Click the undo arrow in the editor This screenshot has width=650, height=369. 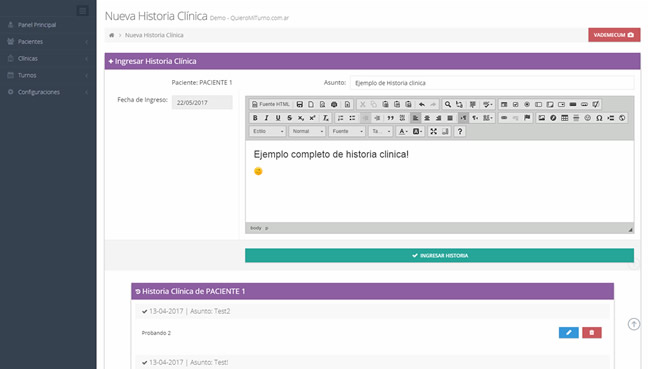click(422, 104)
